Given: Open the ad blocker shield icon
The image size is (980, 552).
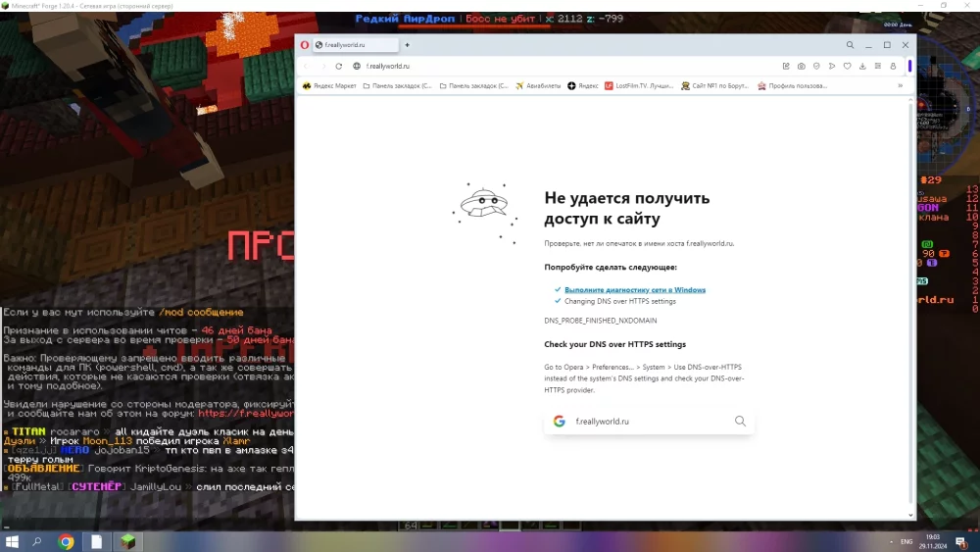Looking at the screenshot, I should point(816,67).
